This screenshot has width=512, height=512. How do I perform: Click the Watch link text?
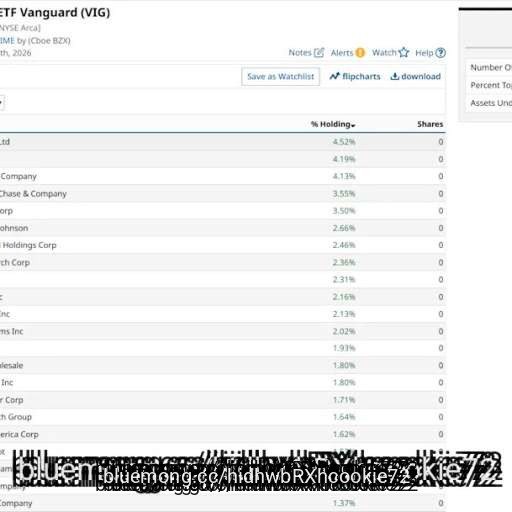point(384,53)
